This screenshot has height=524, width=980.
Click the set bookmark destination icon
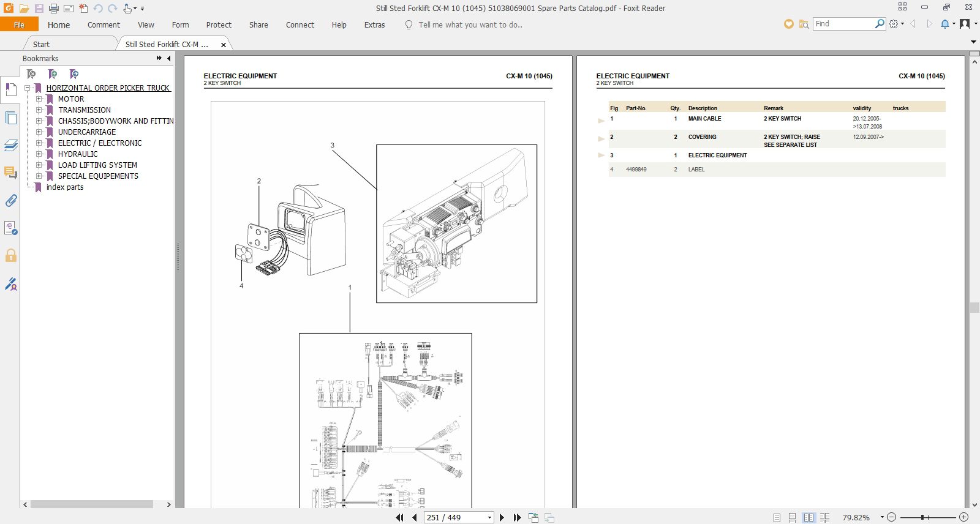[74, 74]
